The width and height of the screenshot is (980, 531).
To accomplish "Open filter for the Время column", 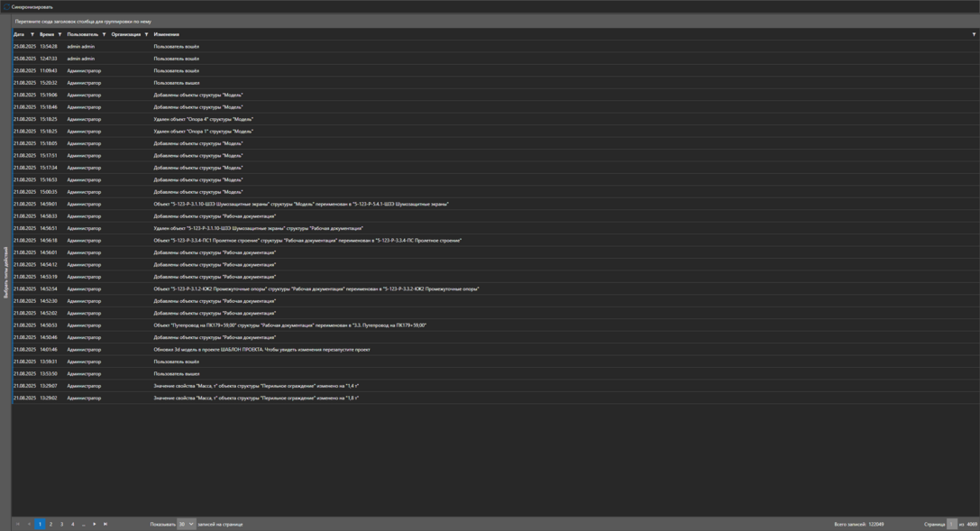I will (60, 34).
